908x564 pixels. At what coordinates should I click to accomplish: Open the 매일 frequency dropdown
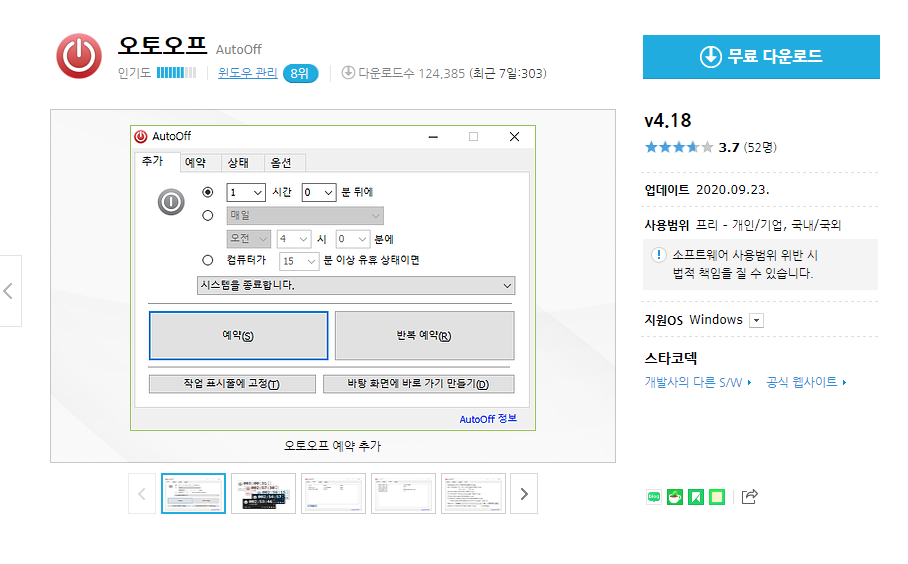click(305, 215)
